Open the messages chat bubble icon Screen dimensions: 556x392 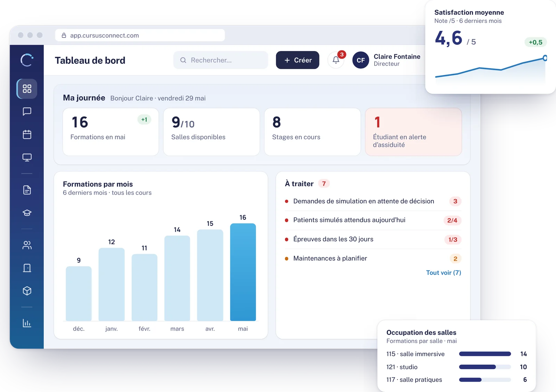pos(27,111)
